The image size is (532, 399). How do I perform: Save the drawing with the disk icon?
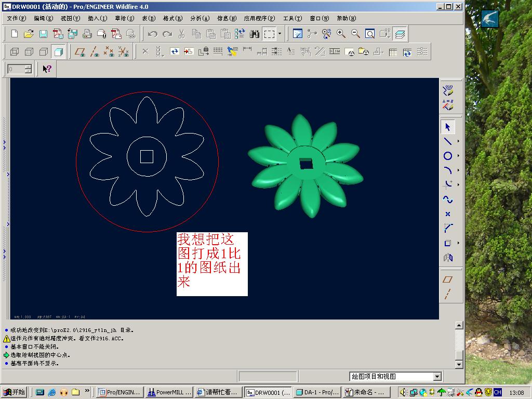pyautogui.click(x=43, y=34)
